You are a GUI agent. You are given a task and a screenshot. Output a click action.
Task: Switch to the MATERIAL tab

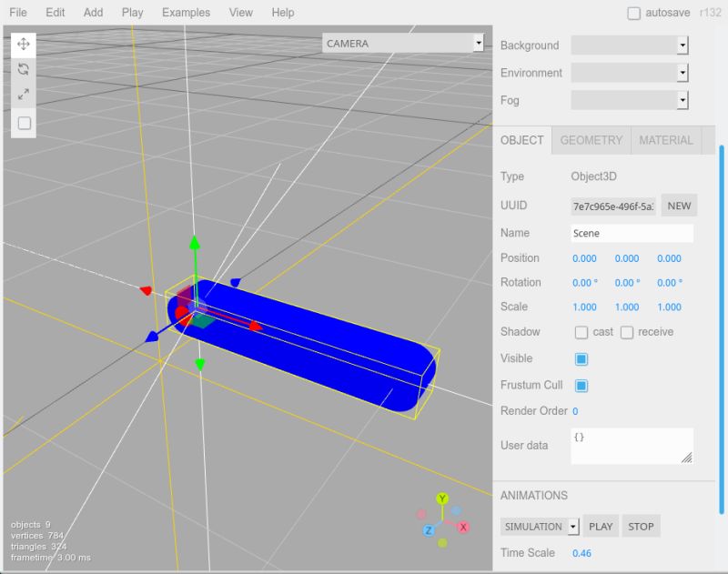click(666, 140)
